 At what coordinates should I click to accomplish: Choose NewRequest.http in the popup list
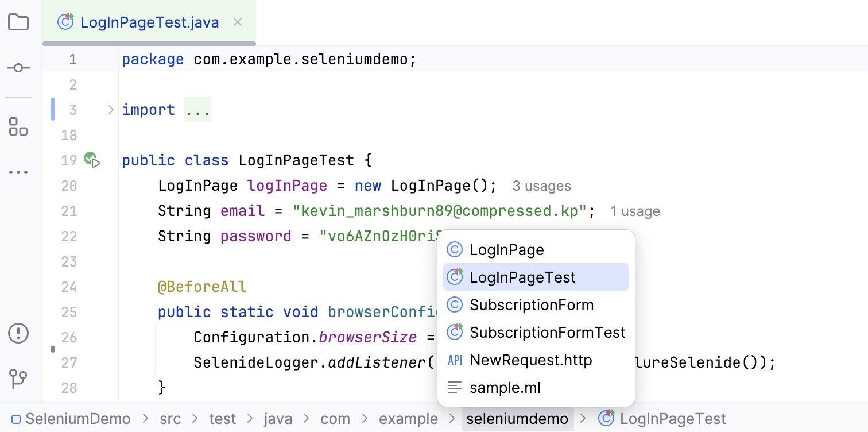tap(536, 360)
